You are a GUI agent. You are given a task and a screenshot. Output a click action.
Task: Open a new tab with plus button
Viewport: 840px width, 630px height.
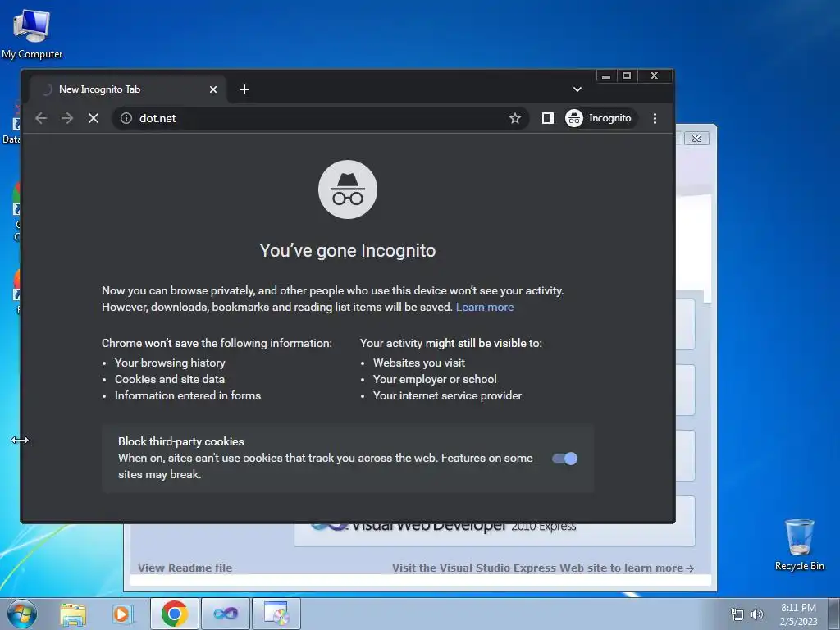coord(244,89)
